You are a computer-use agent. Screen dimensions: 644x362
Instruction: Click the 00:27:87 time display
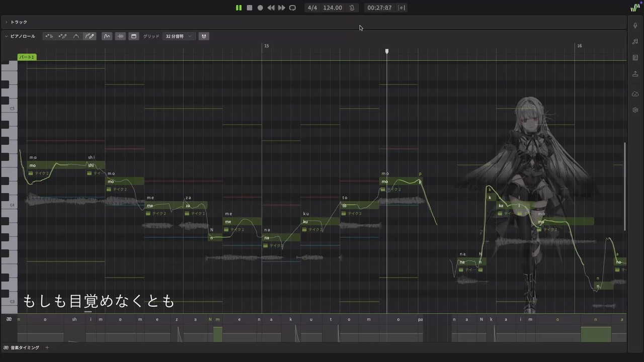tap(379, 8)
